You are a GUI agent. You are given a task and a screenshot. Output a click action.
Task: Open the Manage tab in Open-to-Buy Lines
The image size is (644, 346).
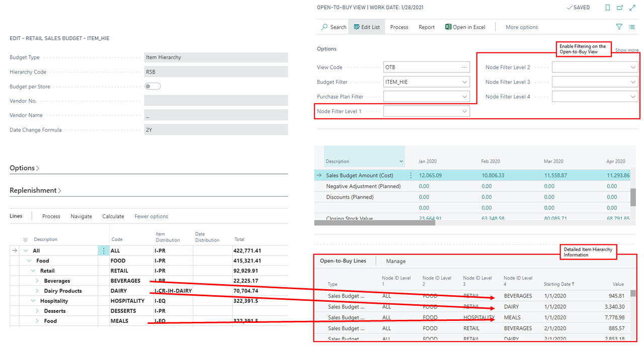(x=395, y=261)
